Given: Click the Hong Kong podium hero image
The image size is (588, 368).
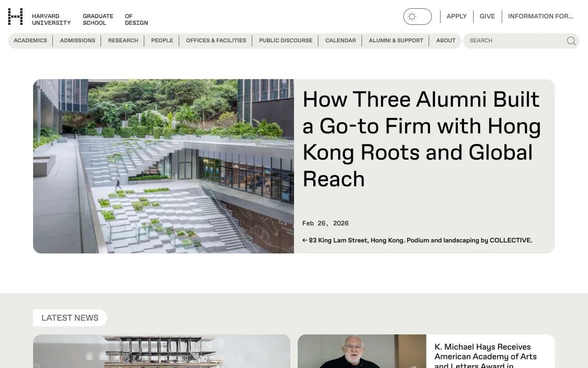Looking at the screenshot, I should pyautogui.click(x=163, y=166).
